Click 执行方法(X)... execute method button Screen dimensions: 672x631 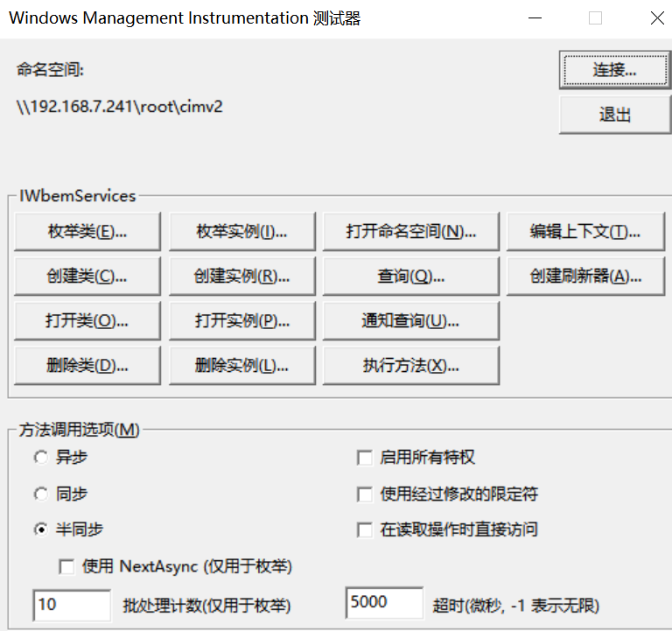411,366
